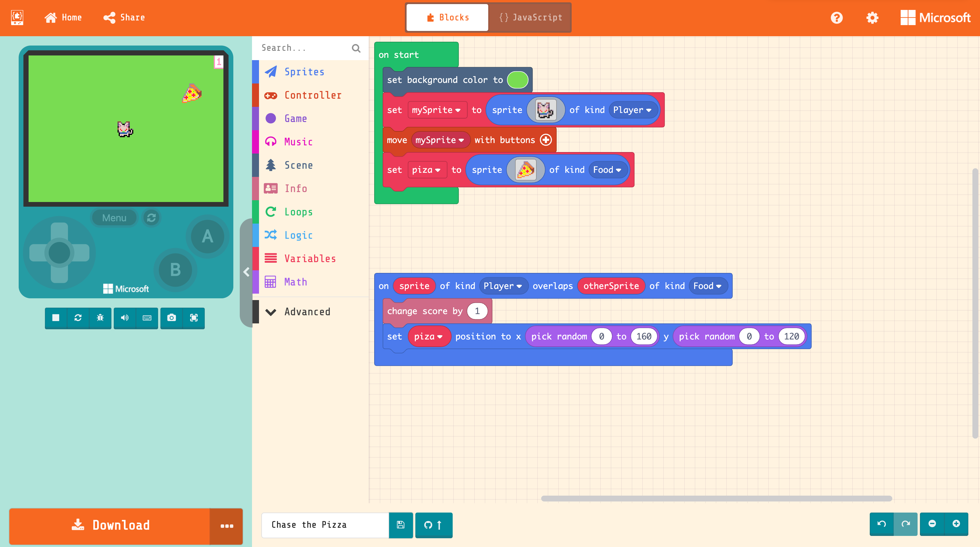This screenshot has height=547, width=980.
Task: Click the screenshot capture icon
Action: tap(171, 317)
